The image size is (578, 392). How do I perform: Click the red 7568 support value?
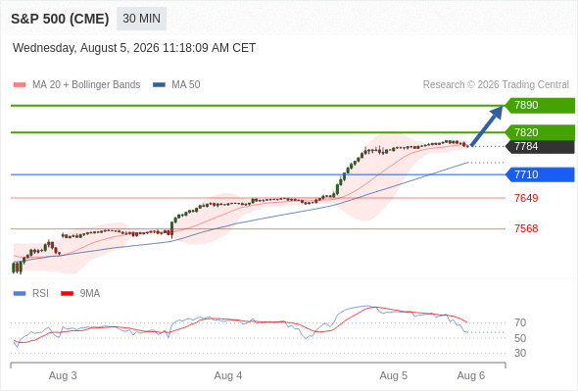click(526, 228)
